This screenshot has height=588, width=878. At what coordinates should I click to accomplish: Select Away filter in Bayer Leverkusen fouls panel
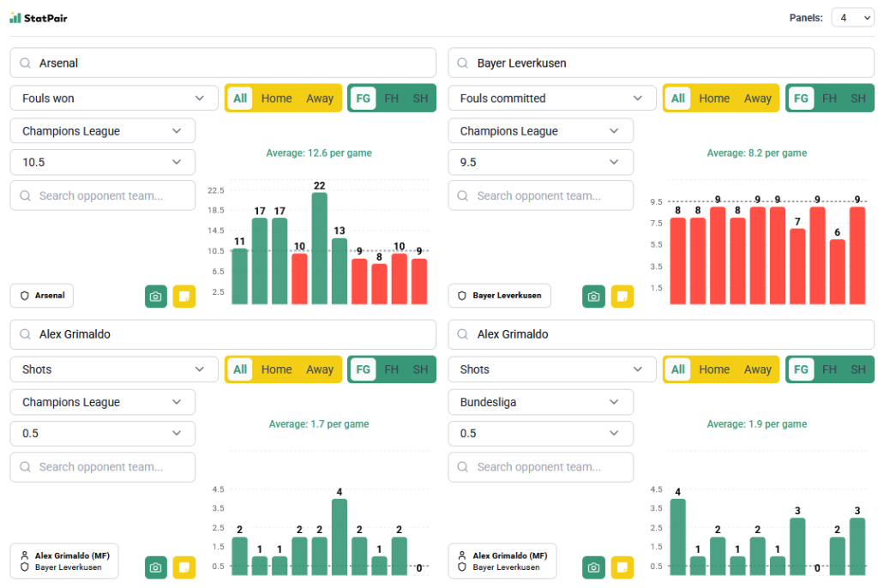tap(757, 99)
